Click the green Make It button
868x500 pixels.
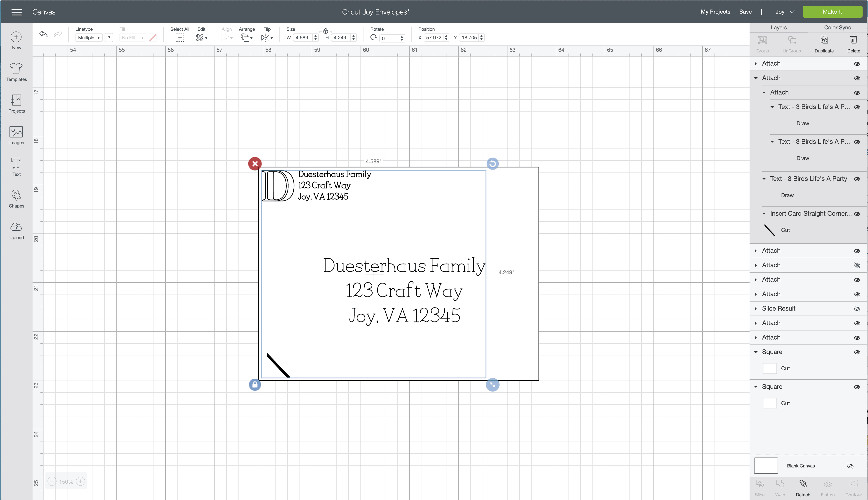click(x=832, y=12)
